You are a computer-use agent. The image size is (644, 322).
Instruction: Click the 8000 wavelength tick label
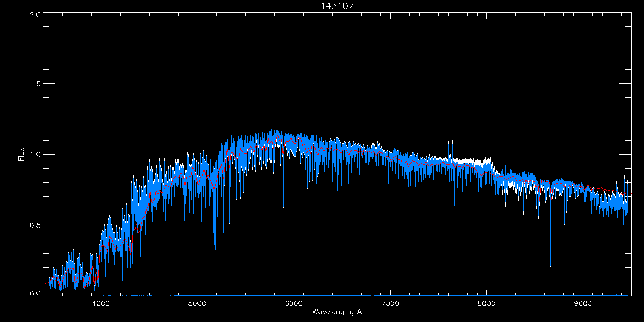click(487, 303)
